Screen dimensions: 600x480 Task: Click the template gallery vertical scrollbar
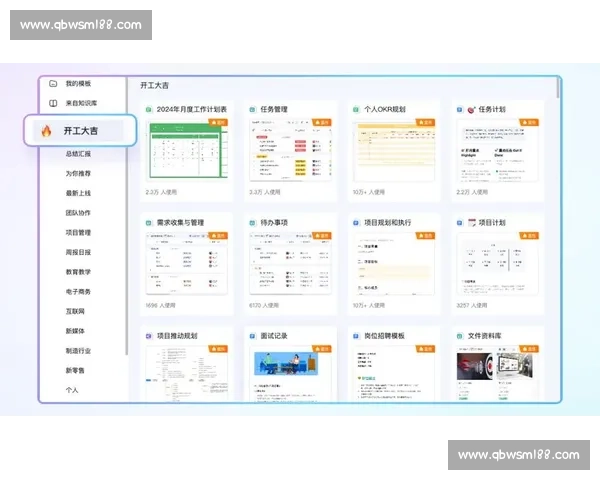point(558,88)
